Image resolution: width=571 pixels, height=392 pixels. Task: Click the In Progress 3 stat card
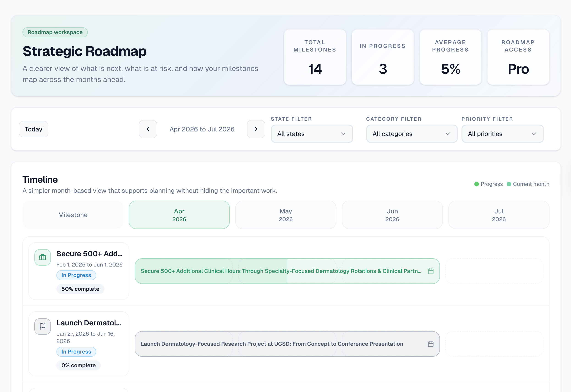[x=383, y=57]
